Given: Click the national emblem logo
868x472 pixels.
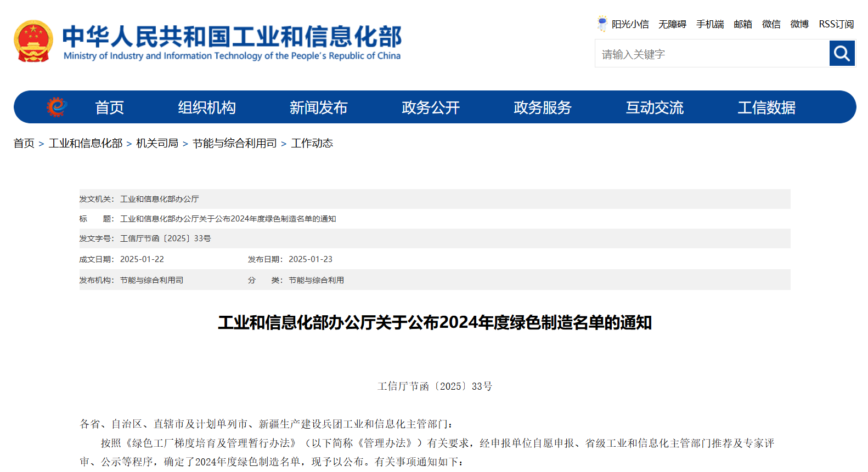Looking at the screenshot, I should pos(33,41).
